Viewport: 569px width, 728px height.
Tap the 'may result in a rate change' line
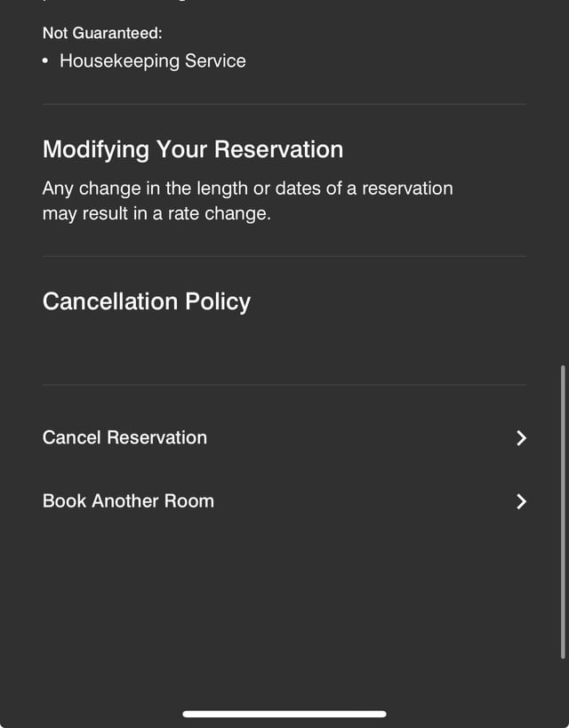pyautogui.click(x=156, y=213)
